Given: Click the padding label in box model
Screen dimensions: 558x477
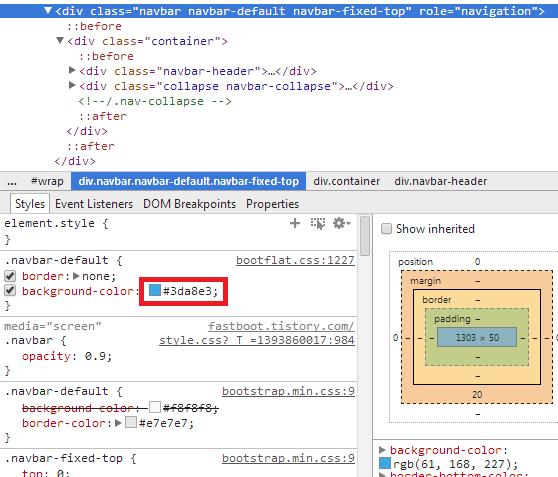Looking at the screenshot, I should [452, 319].
